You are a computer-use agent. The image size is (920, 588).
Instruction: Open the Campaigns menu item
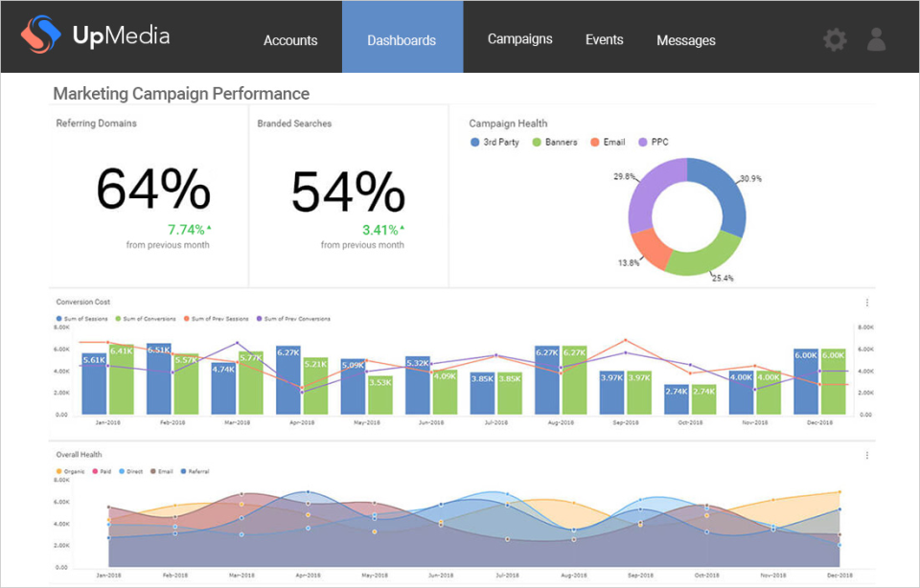[x=519, y=38]
